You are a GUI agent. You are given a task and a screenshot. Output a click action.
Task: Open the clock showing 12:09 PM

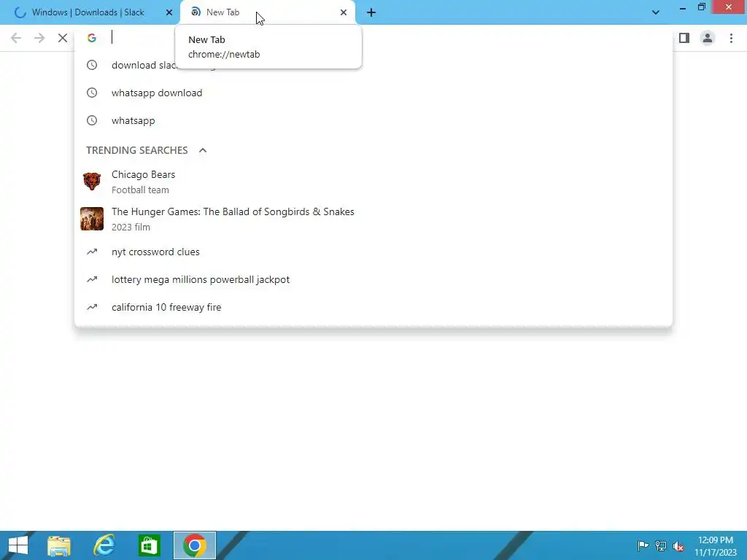(x=716, y=546)
